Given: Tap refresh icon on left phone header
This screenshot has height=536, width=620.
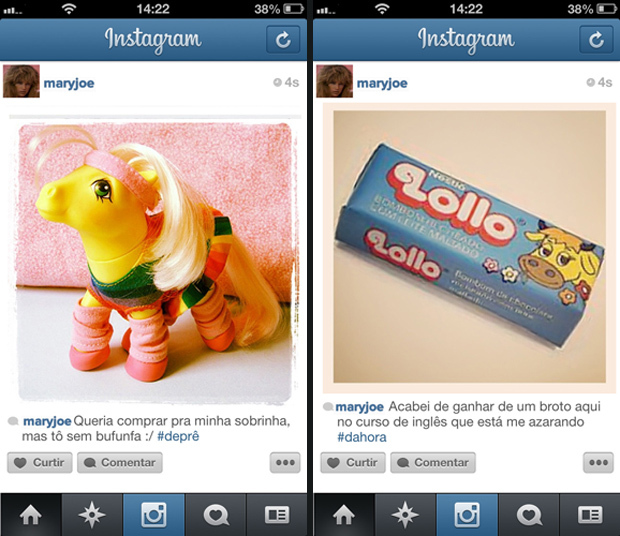Looking at the screenshot, I should pyautogui.click(x=283, y=40).
